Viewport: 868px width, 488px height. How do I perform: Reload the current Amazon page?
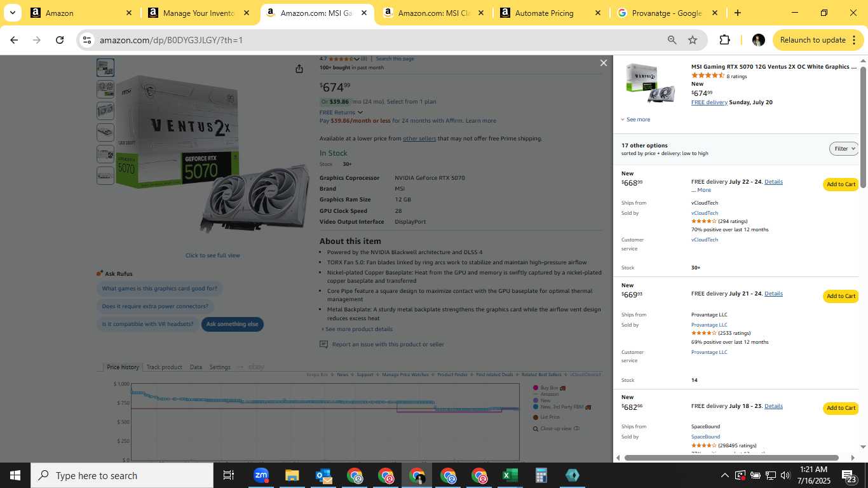click(60, 40)
